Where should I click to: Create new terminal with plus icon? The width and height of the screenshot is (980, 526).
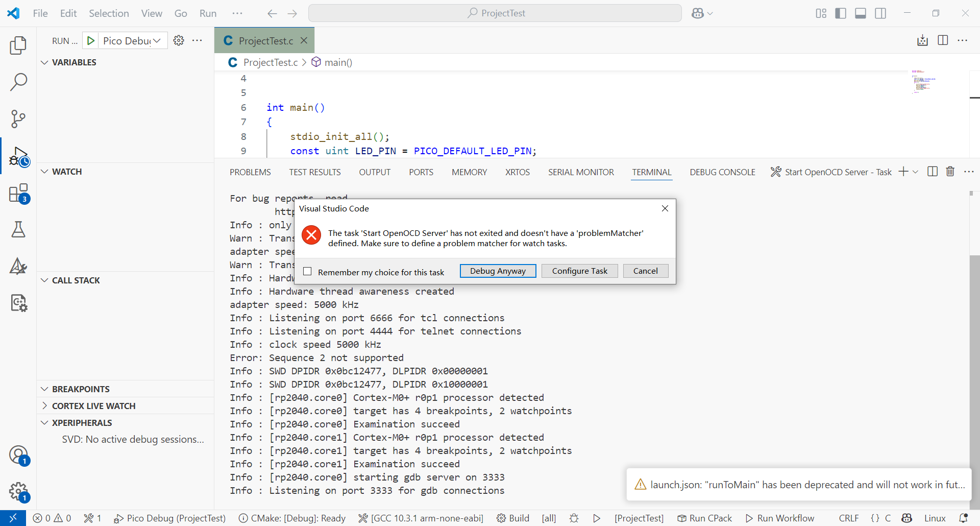(x=903, y=172)
